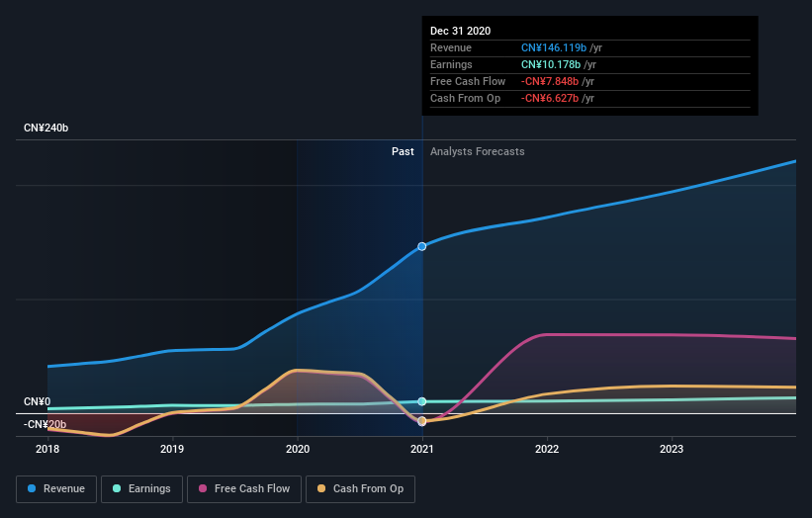Image resolution: width=812 pixels, height=518 pixels.
Task: Click the Revenue label in tooltip
Action: pos(451,47)
